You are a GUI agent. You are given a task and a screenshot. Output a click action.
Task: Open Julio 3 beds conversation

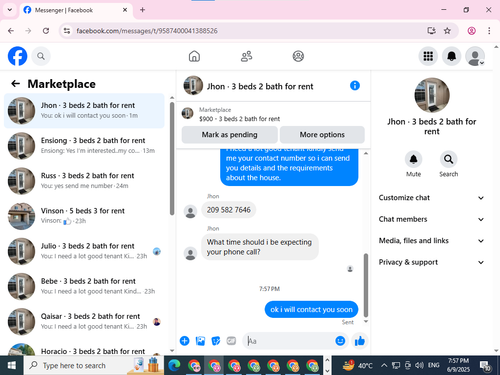[x=84, y=251]
